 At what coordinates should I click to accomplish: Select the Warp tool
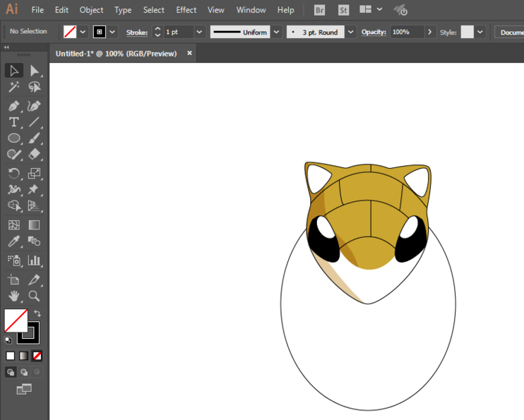[x=14, y=189]
